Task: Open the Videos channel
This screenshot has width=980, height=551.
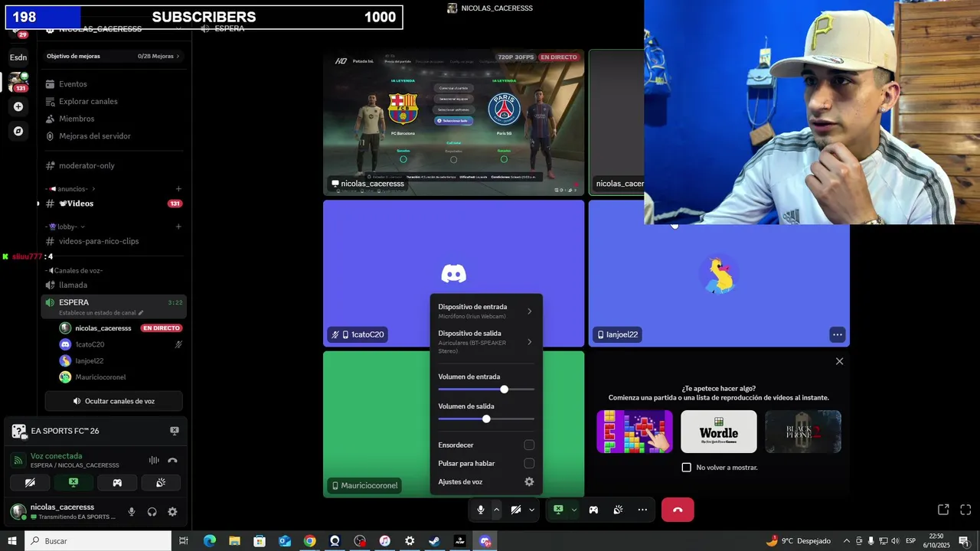Action: coord(113,204)
